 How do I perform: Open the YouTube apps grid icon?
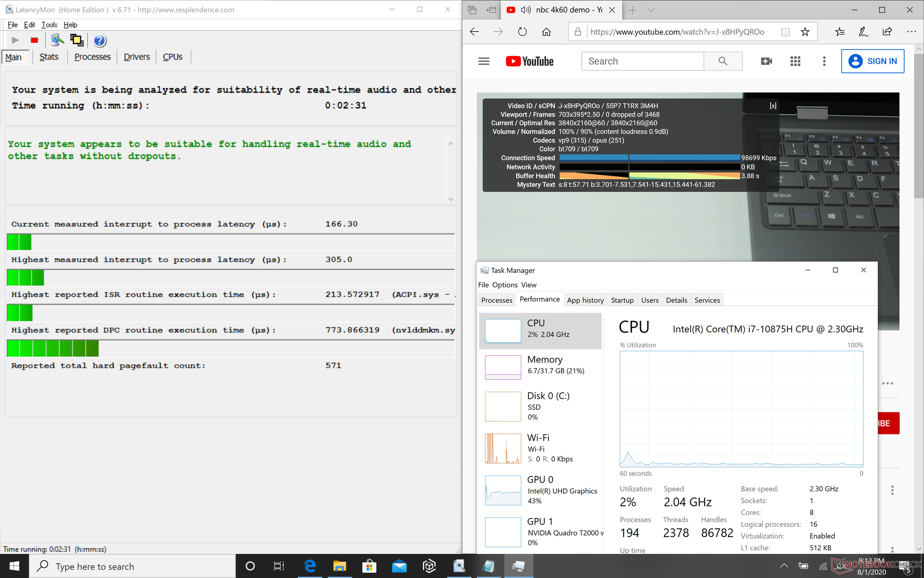pos(795,61)
